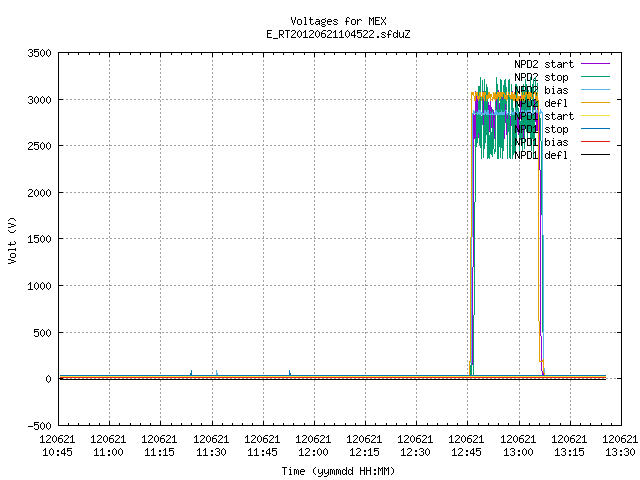Click the small blue spike before 12:00
The width and height of the screenshot is (640, 480).
click(x=290, y=373)
